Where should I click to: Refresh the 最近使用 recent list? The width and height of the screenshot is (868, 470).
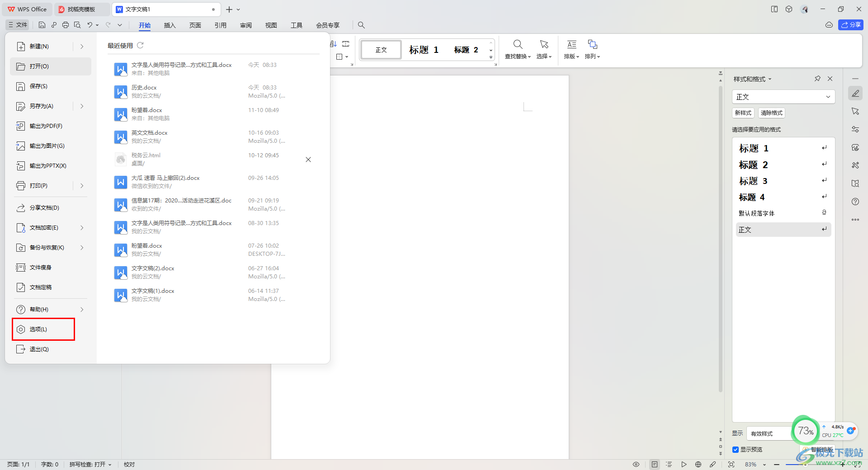tap(140, 45)
